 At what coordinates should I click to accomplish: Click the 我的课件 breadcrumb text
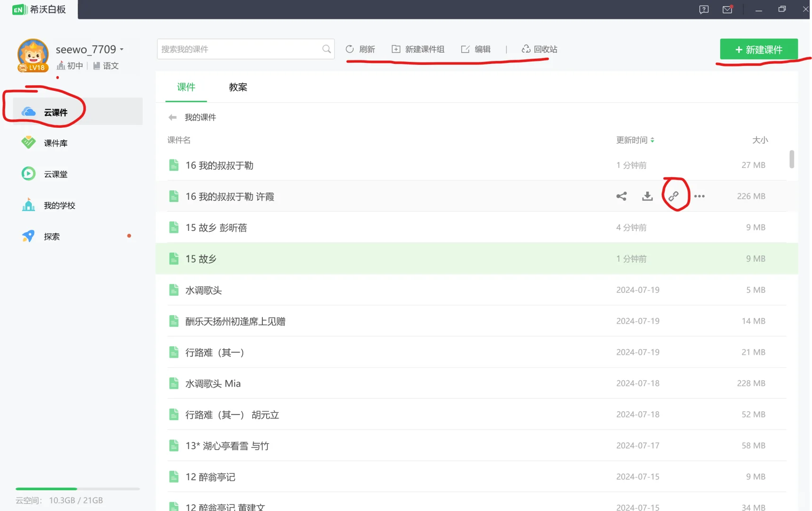200,117
